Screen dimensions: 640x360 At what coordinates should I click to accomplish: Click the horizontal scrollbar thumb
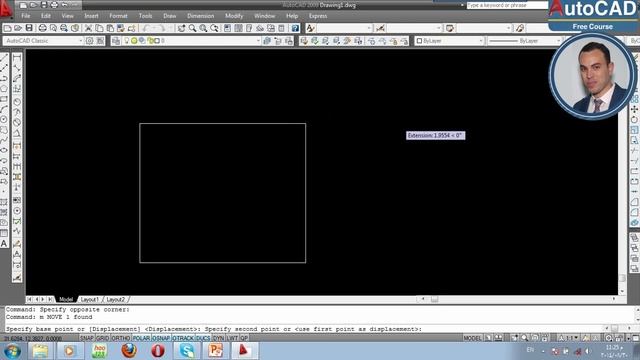tap(435, 300)
